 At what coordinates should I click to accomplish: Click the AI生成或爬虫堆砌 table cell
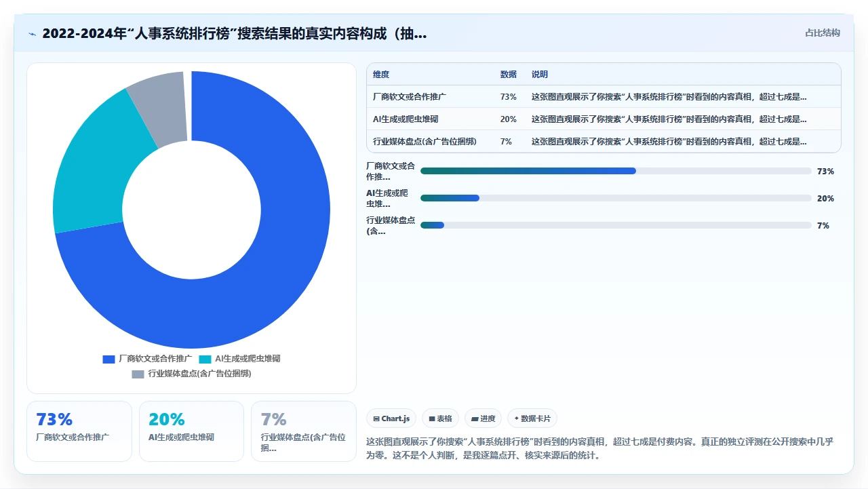coord(406,119)
